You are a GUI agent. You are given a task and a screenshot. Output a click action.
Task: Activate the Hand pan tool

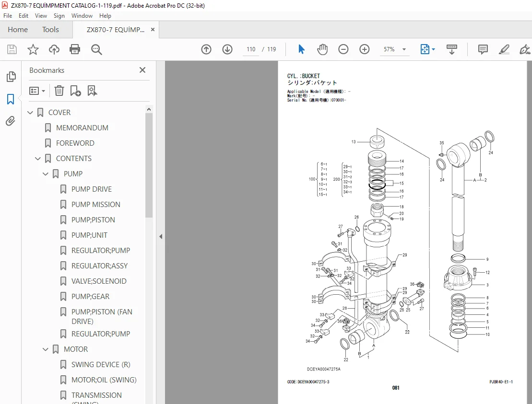tap(322, 49)
